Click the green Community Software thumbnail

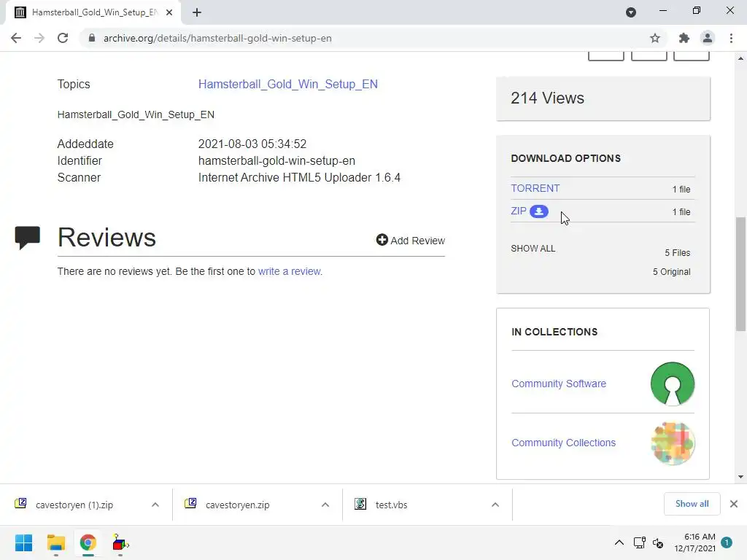click(672, 384)
